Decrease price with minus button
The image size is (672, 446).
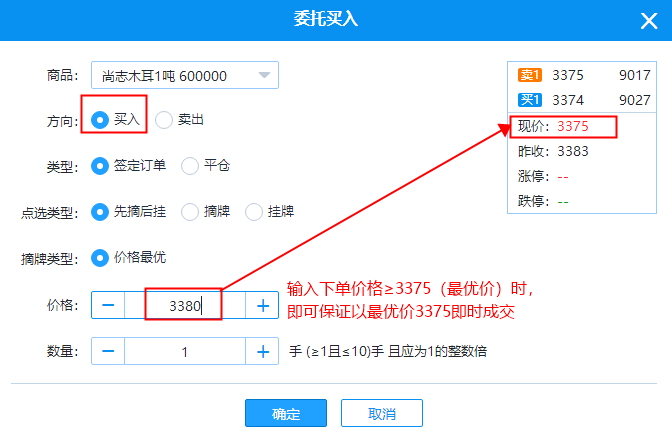(108, 305)
